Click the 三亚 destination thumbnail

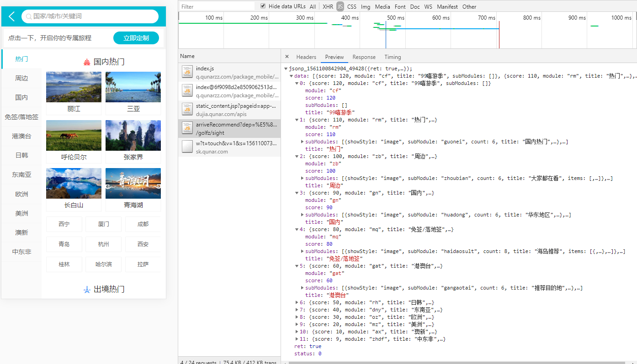pyautogui.click(x=133, y=87)
